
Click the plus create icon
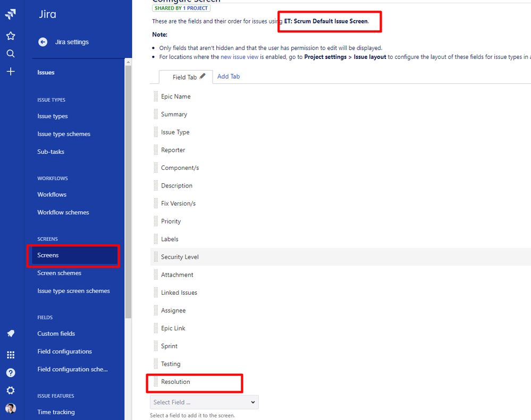[11, 71]
